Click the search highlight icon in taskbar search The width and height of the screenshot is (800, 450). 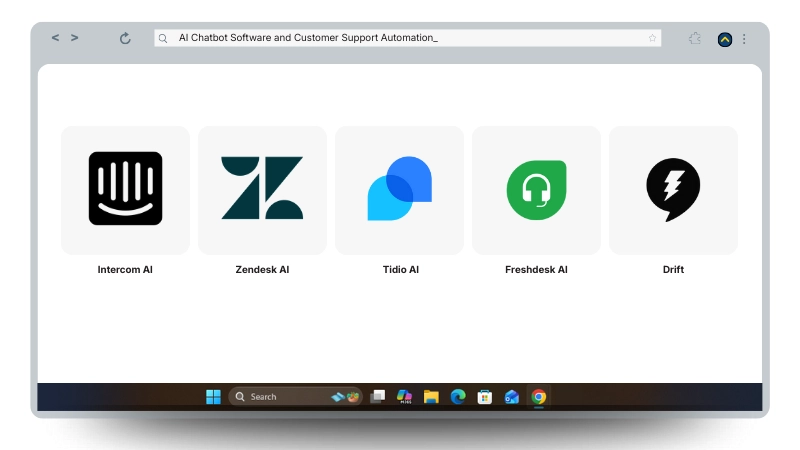click(x=346, y=396)
